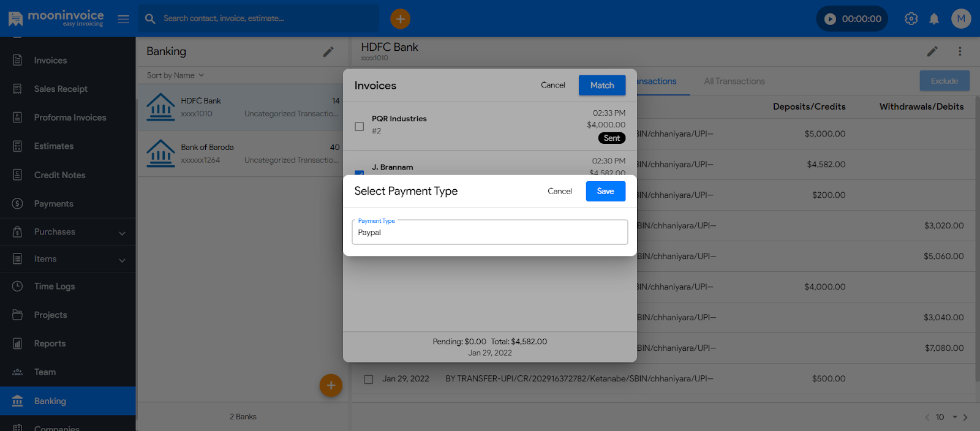Click the $5,000.00 deposit amount

click(825, 133)
